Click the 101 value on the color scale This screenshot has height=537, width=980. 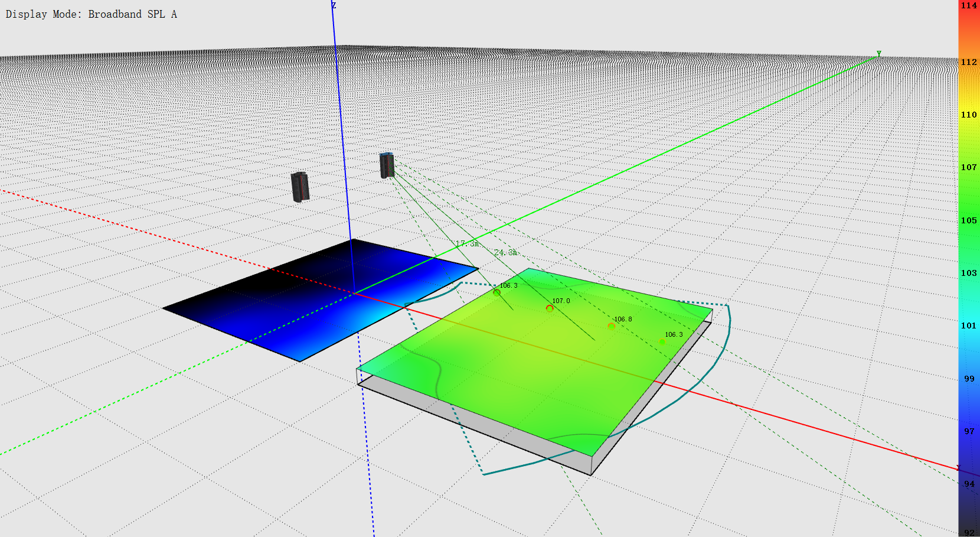(969, 326)
